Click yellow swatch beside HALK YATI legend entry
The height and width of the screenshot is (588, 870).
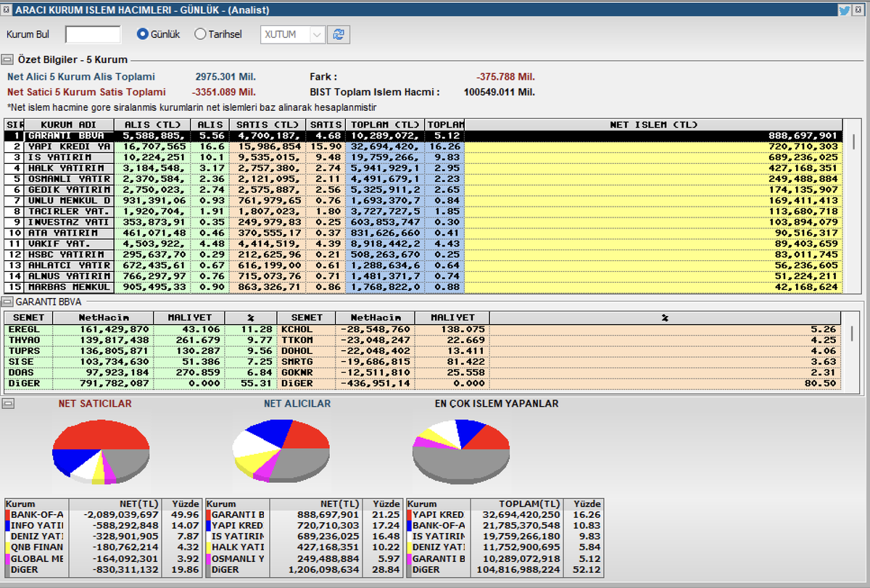click(209, 549)
